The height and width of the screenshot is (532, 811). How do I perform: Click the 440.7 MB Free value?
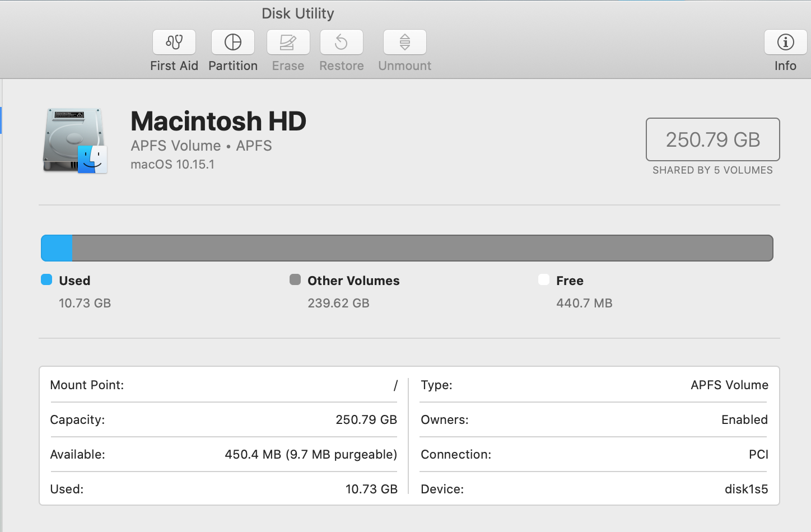(584, 303)
